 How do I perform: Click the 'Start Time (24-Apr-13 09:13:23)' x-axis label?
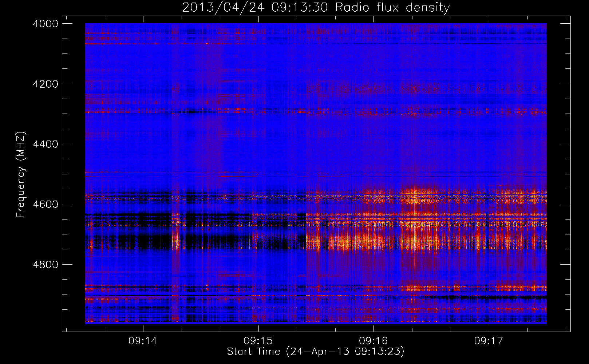click(316, 352)
